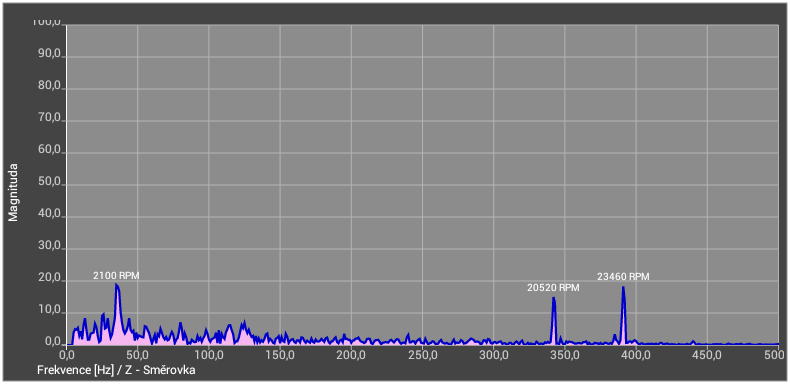Viewport: 790px width, 384px height.
Task: Click the tip of the 2100 RPM spike
Action: click(116, 284)
